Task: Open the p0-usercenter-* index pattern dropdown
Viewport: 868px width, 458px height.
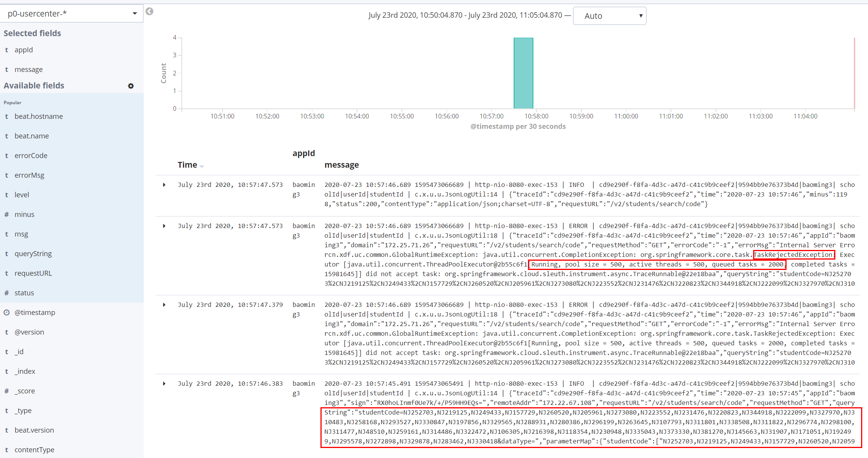Action: pyautogui.click(x=72, y=14)
